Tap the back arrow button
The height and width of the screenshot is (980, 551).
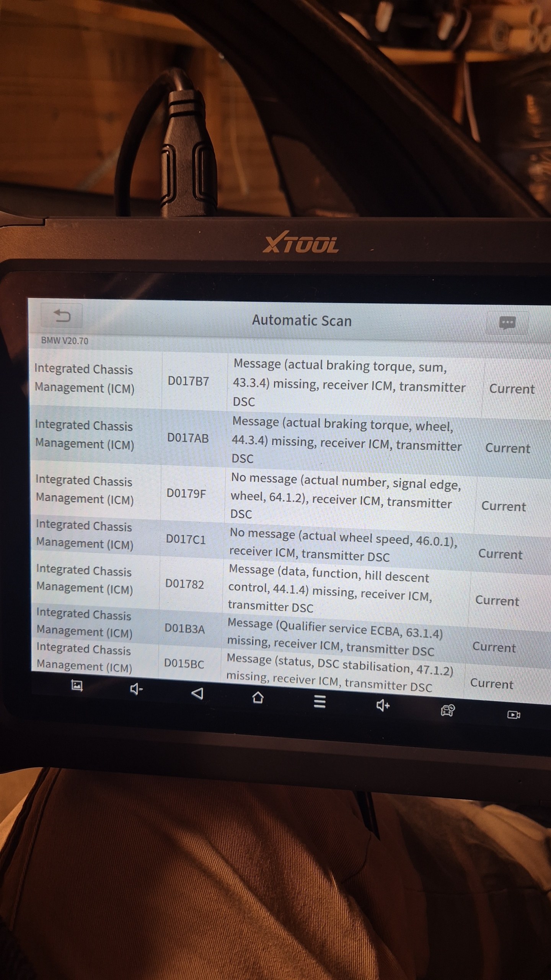(x=62, y=316)
